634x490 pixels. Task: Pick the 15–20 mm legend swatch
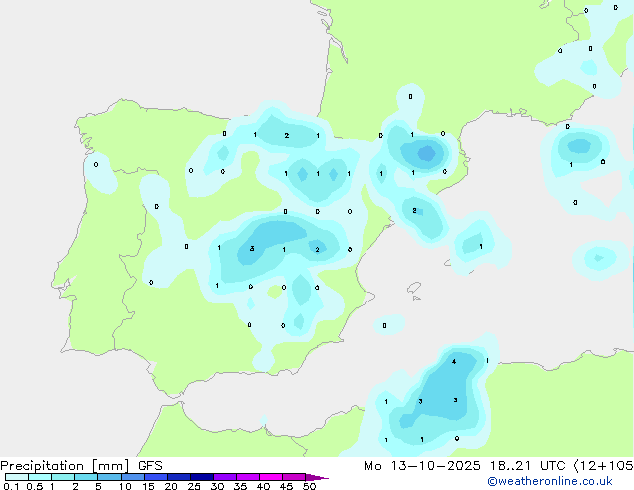coord(156,477)
